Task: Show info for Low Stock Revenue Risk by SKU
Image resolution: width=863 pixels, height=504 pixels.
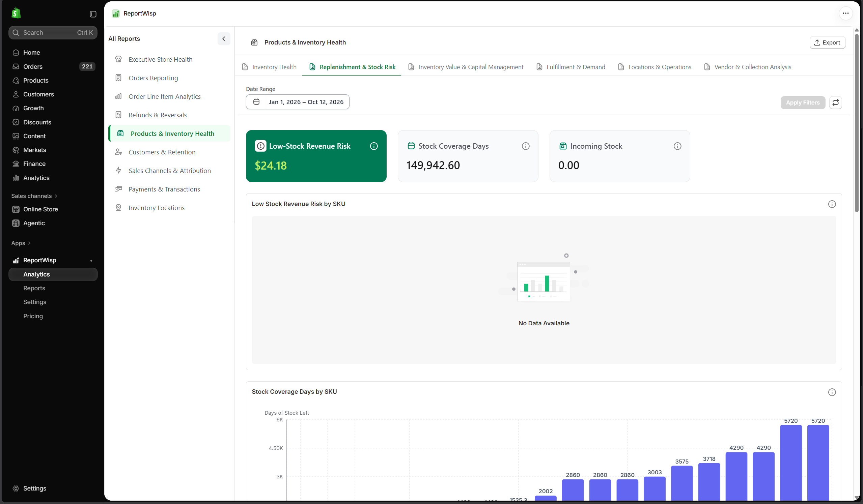Action: (832, 204)
